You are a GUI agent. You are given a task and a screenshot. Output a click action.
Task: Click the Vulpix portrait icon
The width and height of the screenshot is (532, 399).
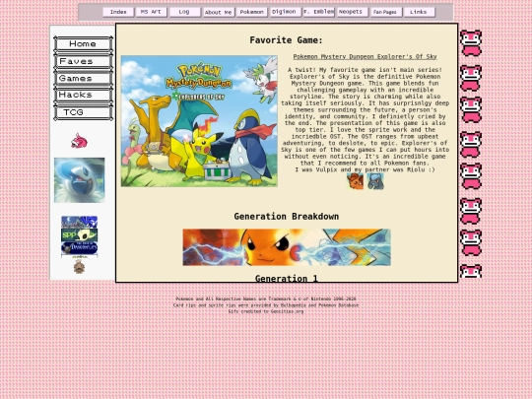pos(355,181)
